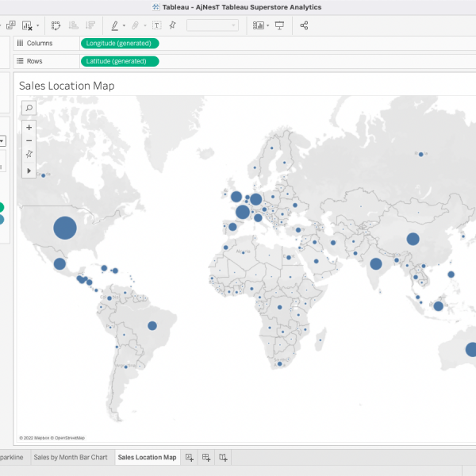476x476 pixels.
Task: Open the empty fit selector dropdown
Action: (x=212, y=25)
